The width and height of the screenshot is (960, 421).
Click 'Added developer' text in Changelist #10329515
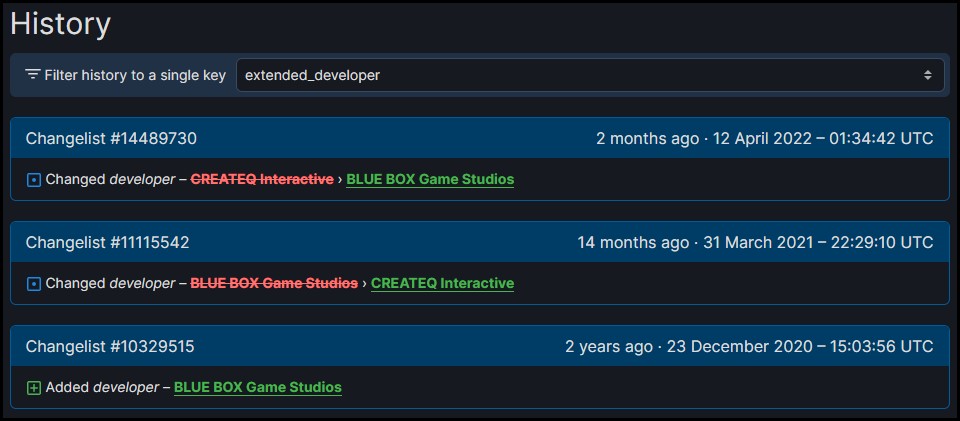coord(102,387)
